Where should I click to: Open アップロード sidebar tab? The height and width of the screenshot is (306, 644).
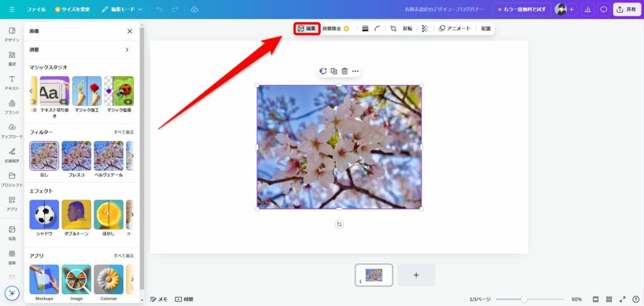[12, 130]
